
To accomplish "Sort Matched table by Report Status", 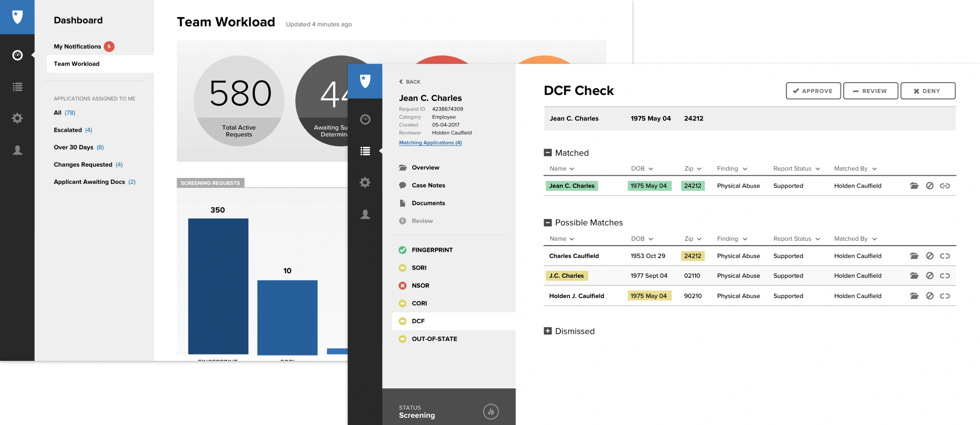I will click(x=796, y=168).
